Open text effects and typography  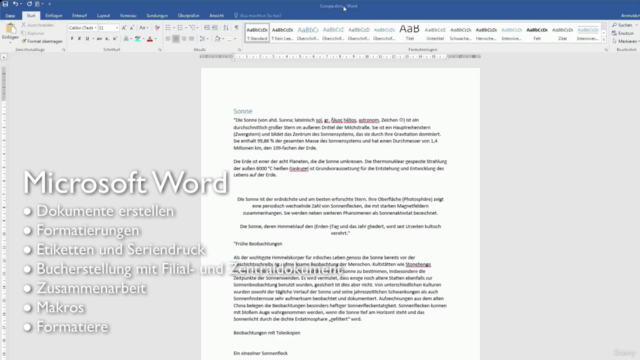126,39
